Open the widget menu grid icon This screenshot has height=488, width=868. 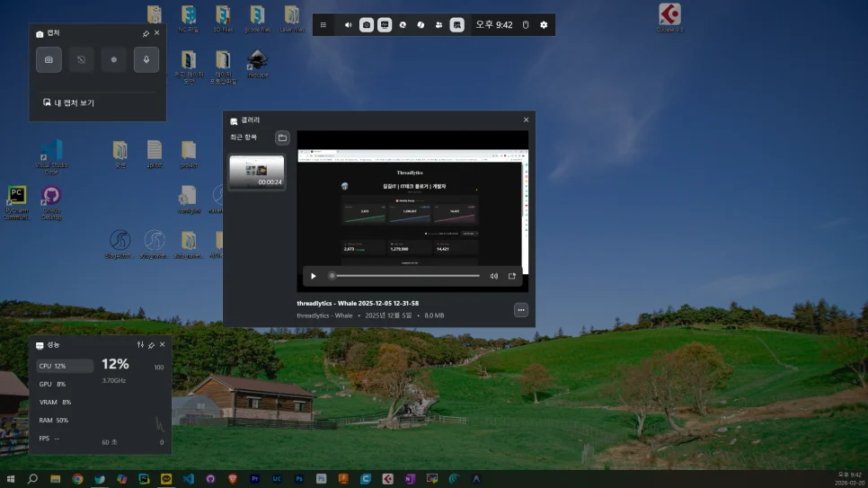click(x=323, y=25)
